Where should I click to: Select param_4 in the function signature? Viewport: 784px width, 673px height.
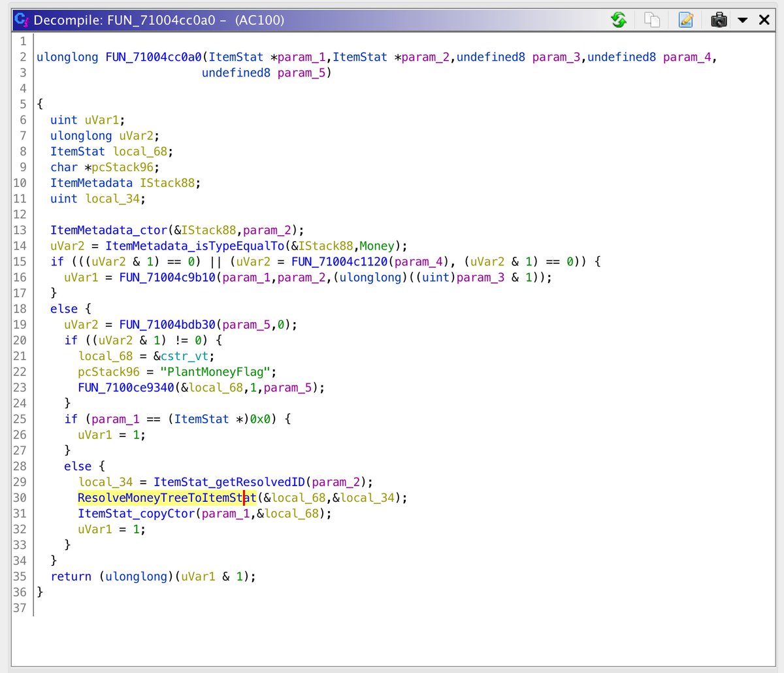[x=687, y=57]
